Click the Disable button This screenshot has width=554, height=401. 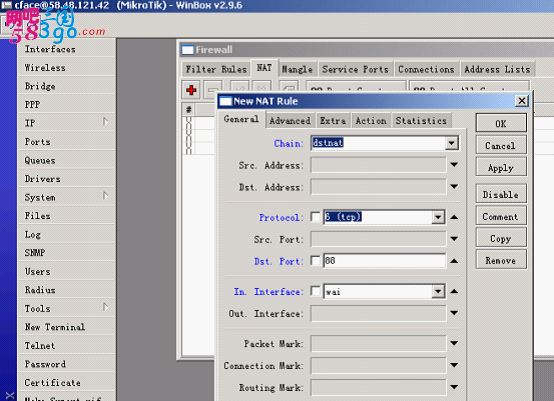pos(501,194)
